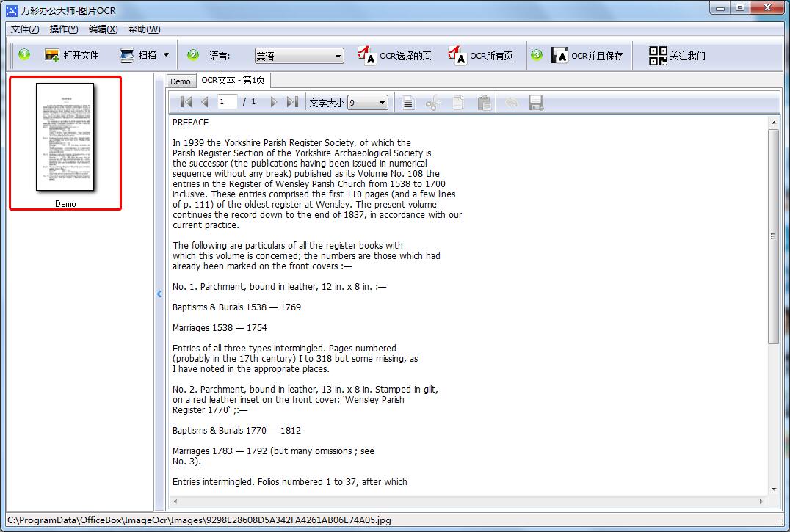Collapse the left thumbnail panel
Screen dimensions: 790x532
click(159, 294)
